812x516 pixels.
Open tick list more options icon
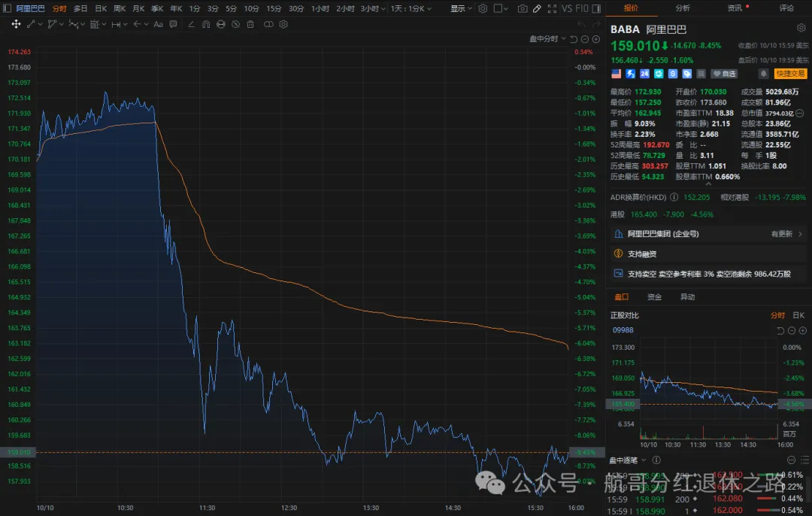791,460
